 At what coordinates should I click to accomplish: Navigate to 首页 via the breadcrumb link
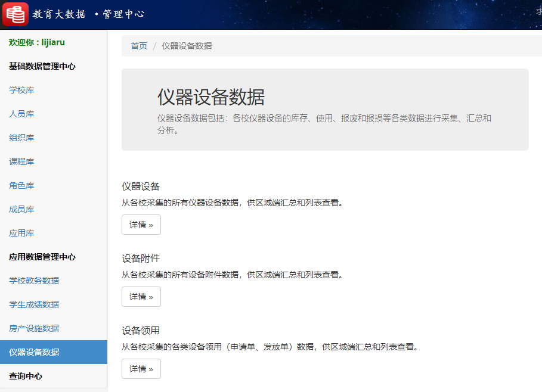(x=138, y=45)
